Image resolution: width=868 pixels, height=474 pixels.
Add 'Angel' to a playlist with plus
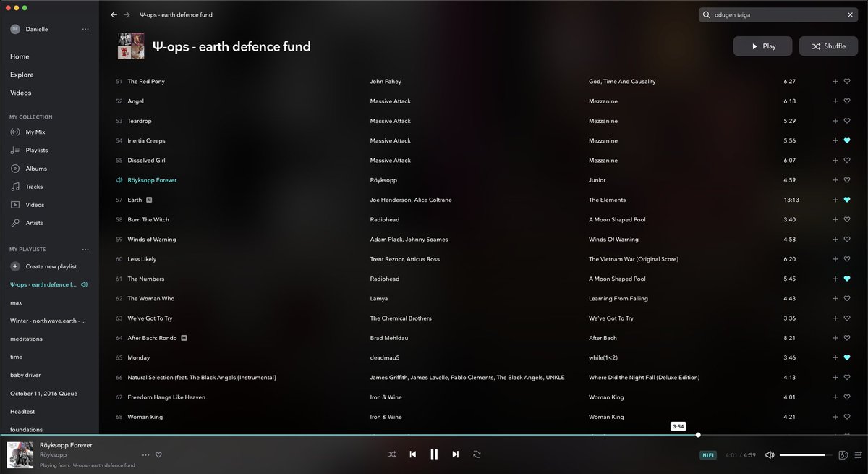[x=835, y=101]
